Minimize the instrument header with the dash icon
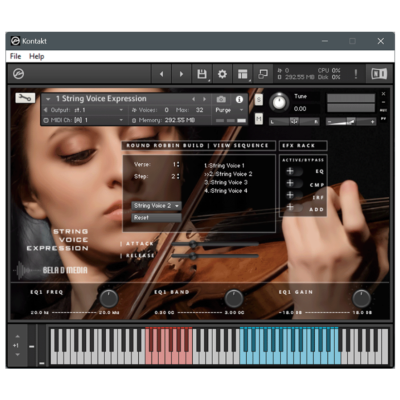 (x=383, y=102)
